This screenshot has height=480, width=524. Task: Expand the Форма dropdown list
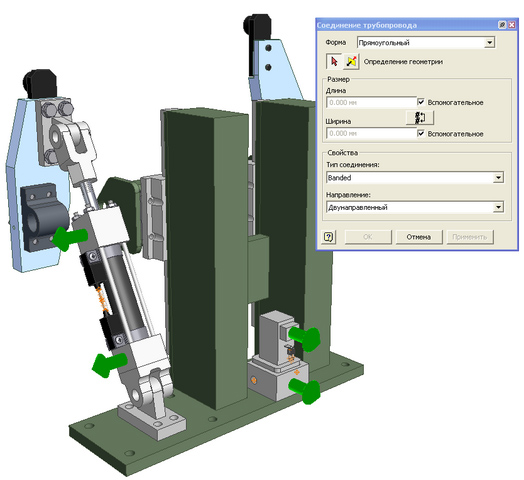click(x=489, y=43)
